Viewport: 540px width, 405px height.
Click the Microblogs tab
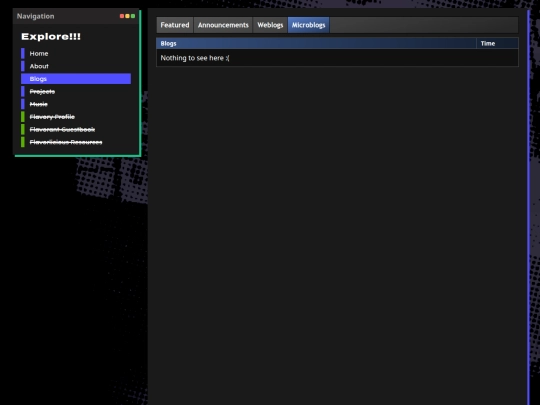[x=309, y=25]
